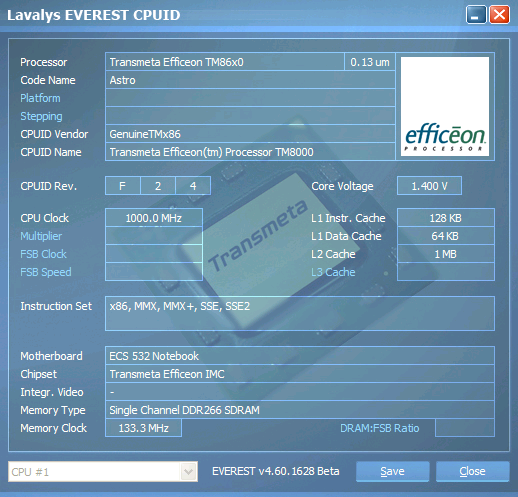Click the CPUID Rev. F family box
This screenshot has height=497, width=518.
click(123, 186)
